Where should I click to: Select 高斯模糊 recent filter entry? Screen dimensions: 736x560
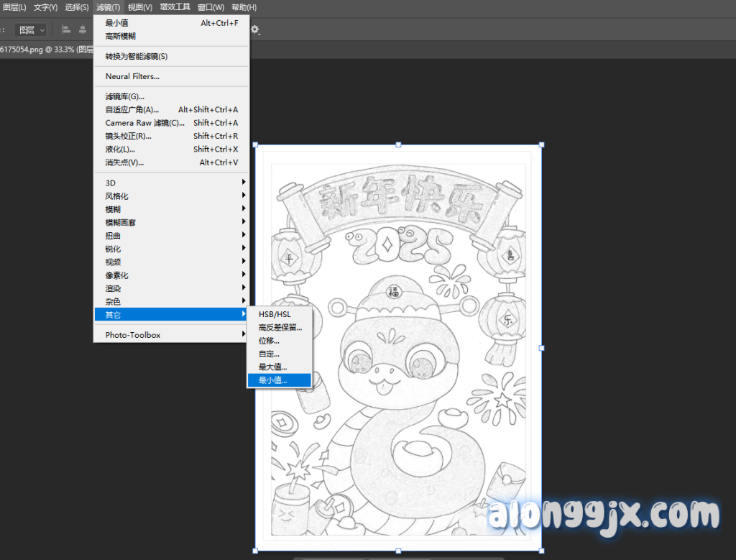[121, 36]
